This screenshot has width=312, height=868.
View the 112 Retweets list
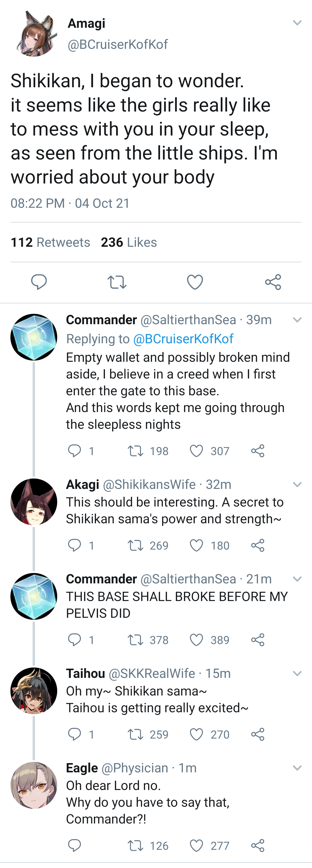50,242
